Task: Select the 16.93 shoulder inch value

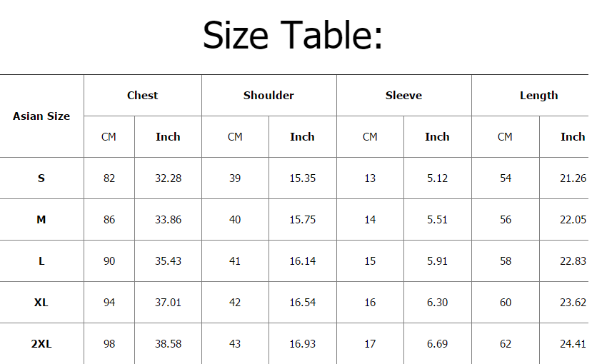Action: click(302, 344)
